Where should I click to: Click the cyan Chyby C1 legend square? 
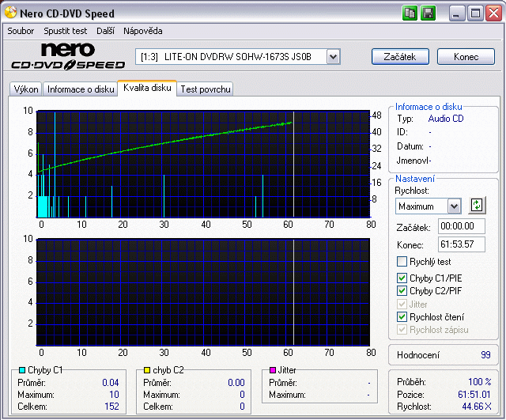click(21, 370)
